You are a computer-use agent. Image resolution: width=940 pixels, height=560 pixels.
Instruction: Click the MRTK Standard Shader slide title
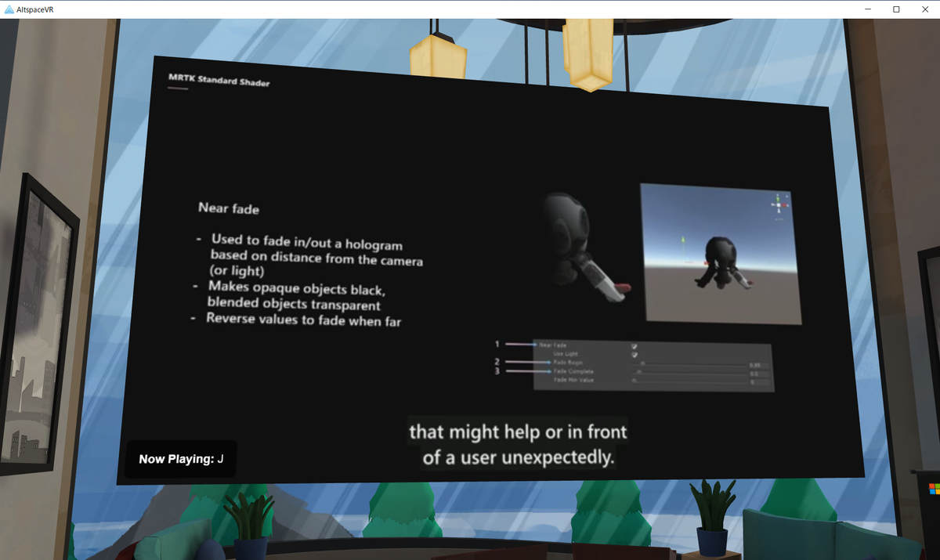pos(219,80)
